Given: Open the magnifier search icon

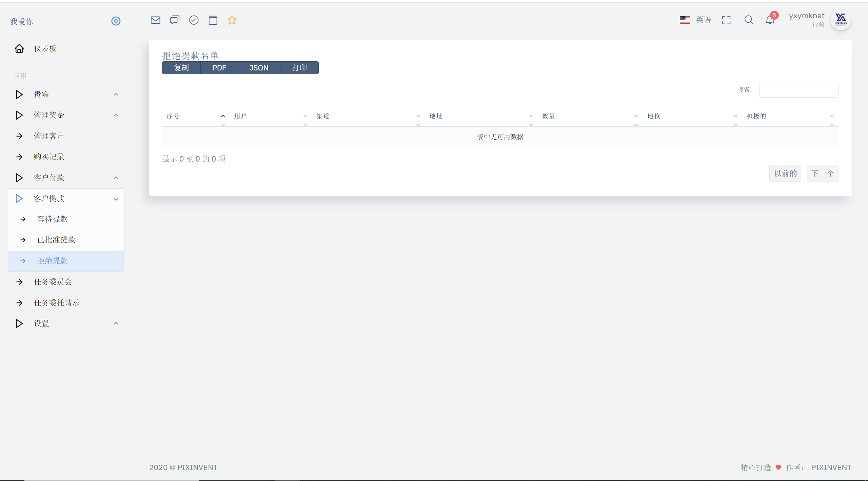Looking at the screenshot, I should pyautogui.click(x=749, y=20).
